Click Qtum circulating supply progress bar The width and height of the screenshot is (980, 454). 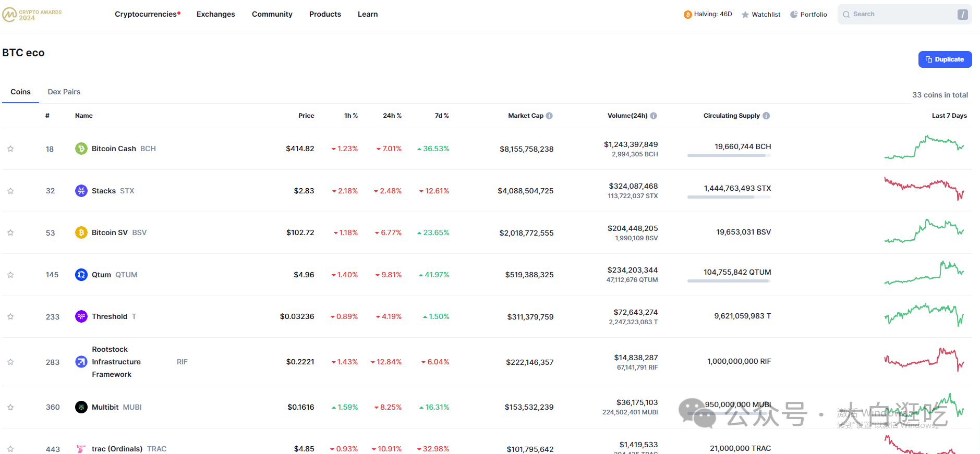click(x=729, y=281)
